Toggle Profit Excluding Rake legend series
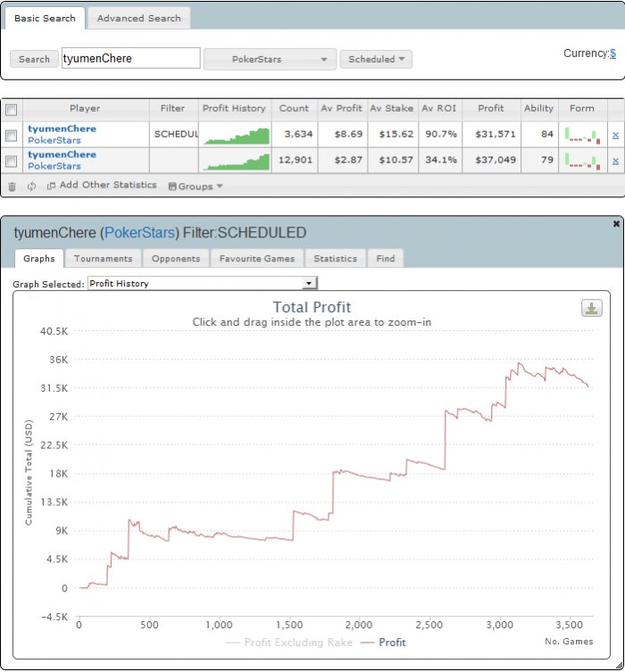 289,643
